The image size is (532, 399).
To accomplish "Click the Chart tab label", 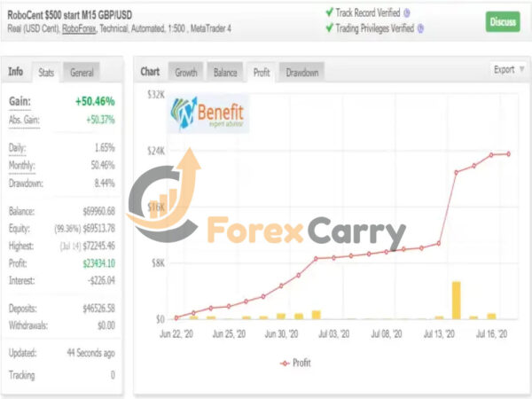I will click(150, 72).
